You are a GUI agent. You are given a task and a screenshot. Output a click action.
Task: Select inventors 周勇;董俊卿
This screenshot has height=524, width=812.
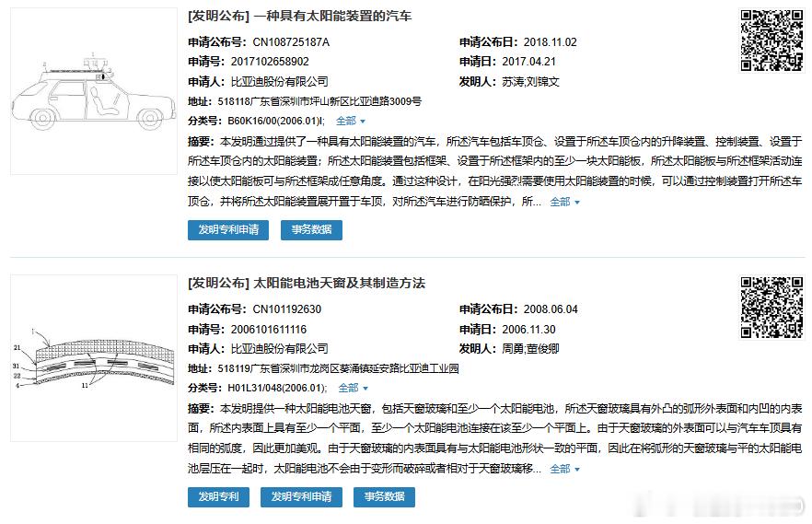pos(531,349)
